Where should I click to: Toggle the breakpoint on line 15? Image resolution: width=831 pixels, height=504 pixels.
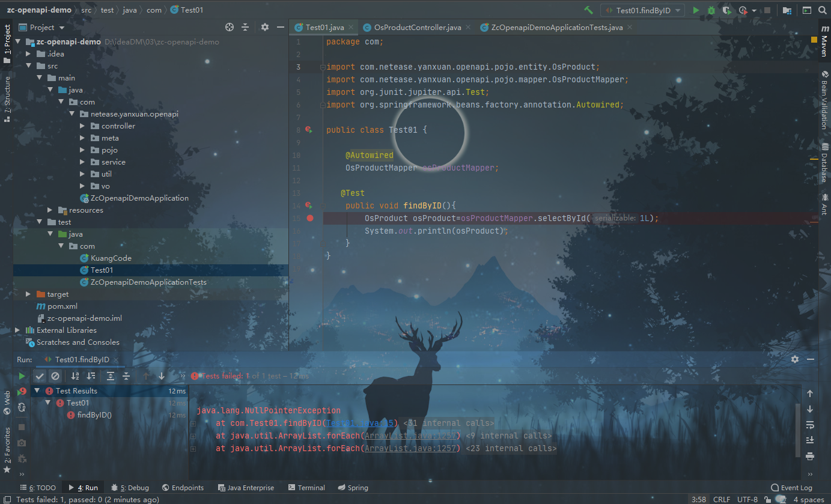click(x=310, y=218)
